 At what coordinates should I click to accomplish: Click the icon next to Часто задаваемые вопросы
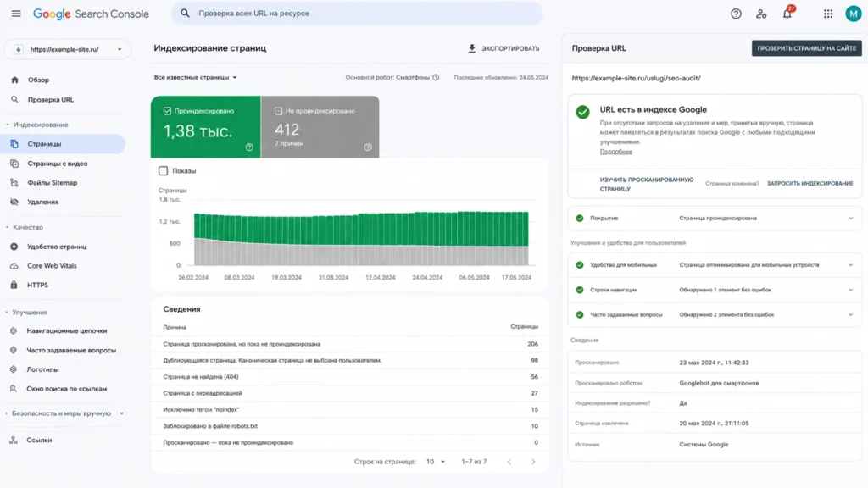(x=14, y=350)
